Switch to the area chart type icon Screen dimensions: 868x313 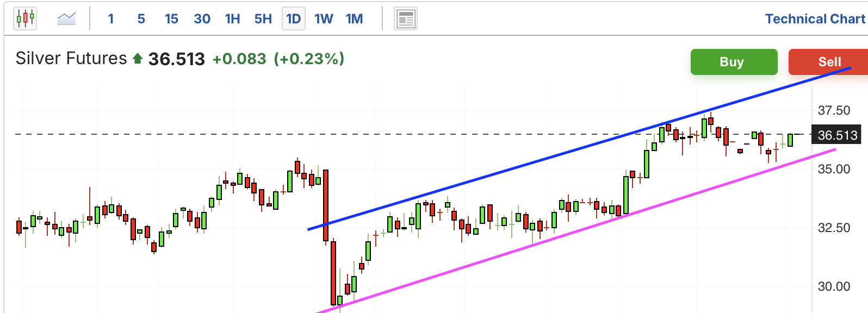(66, 19)
